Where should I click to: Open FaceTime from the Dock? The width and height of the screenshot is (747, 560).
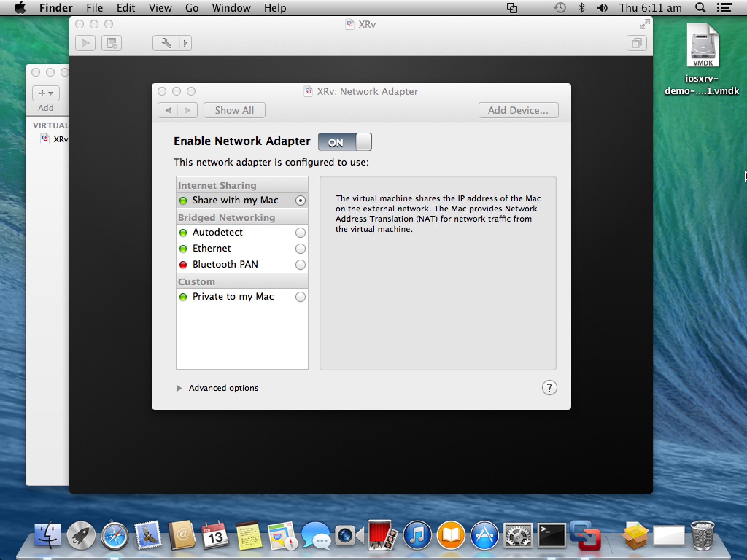click(x=349, y=536)
